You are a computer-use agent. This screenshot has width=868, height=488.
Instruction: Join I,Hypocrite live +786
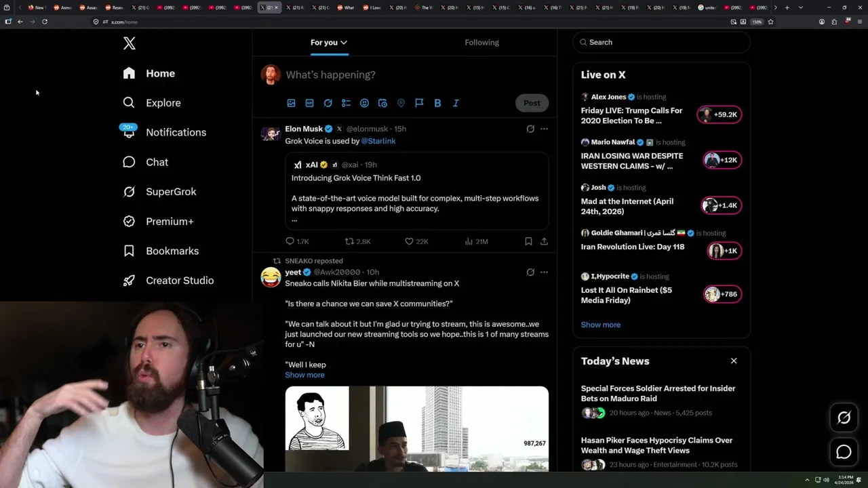[x=722, y=294]
